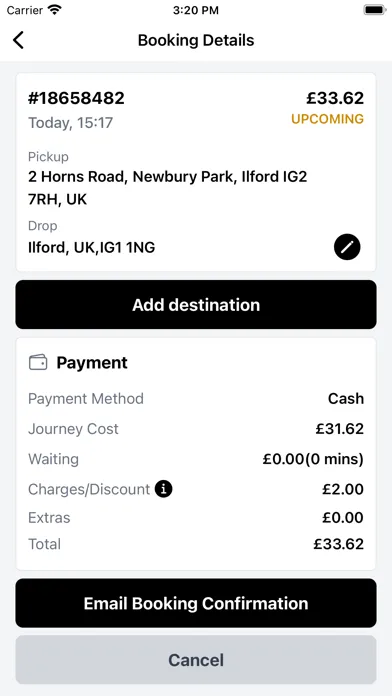Tap the Wi-Fi status icon

point(55,10)
